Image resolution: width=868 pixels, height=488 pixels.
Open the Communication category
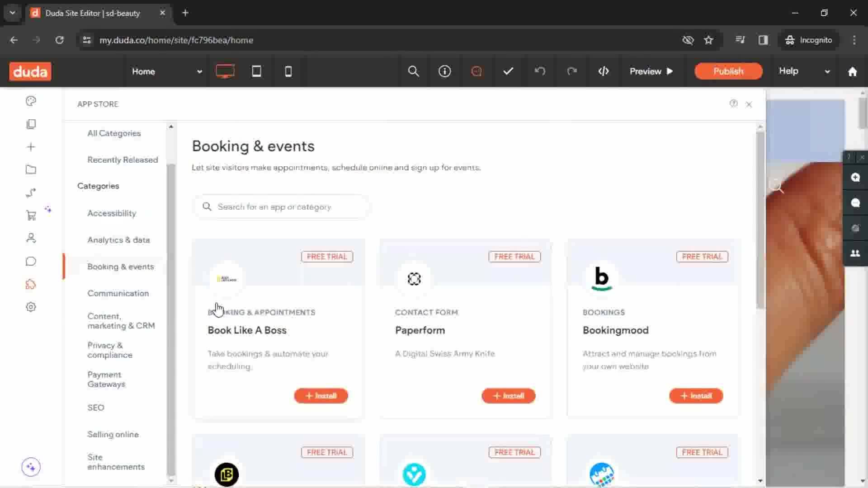pyautogui.click(x=118, y=293)
